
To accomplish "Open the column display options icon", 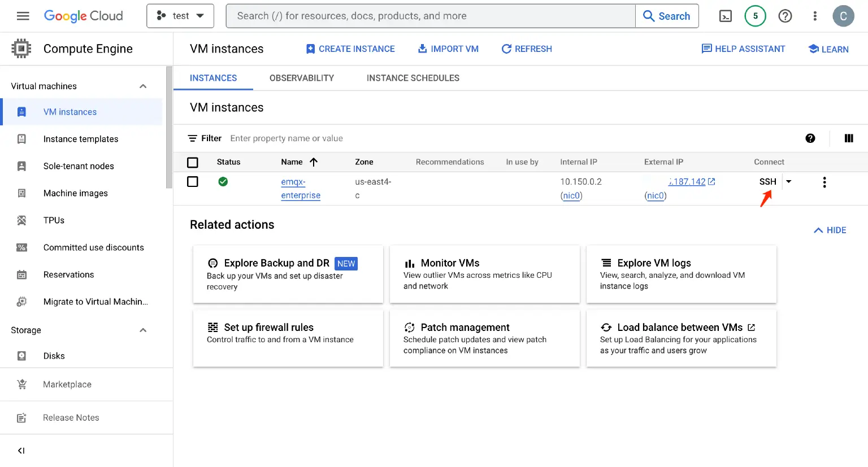I will [848, 138].
